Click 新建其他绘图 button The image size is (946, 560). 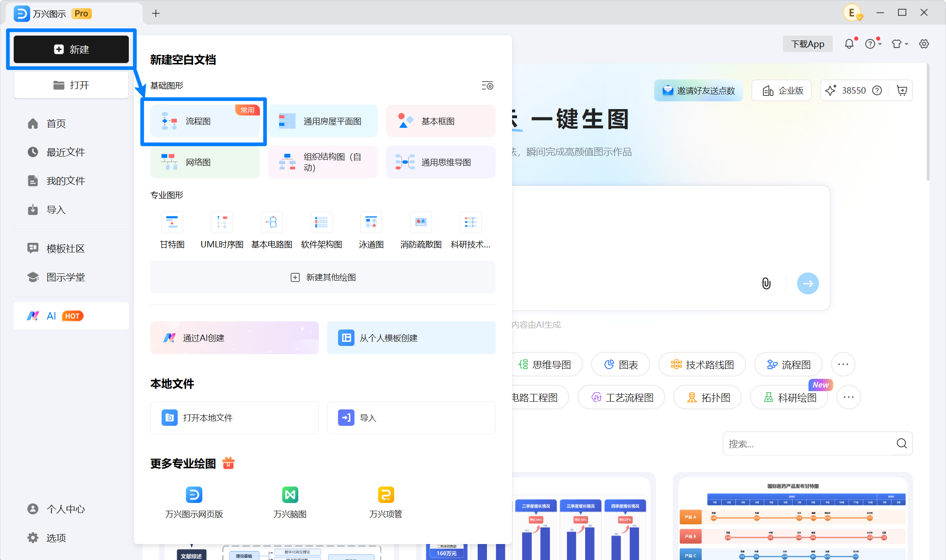coord(323,277)
